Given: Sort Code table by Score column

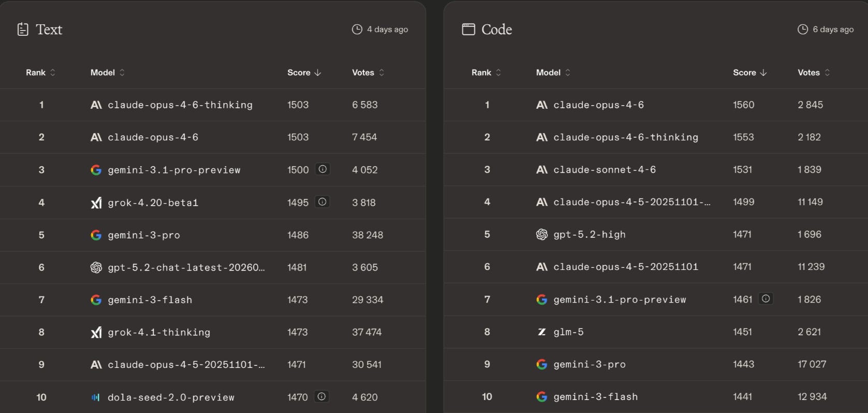Looking at the screenshot, I should (750, 73).
